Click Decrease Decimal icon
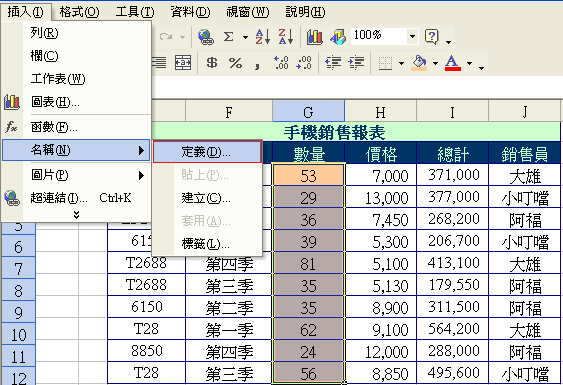563x385 pixels. click(304, 62)
